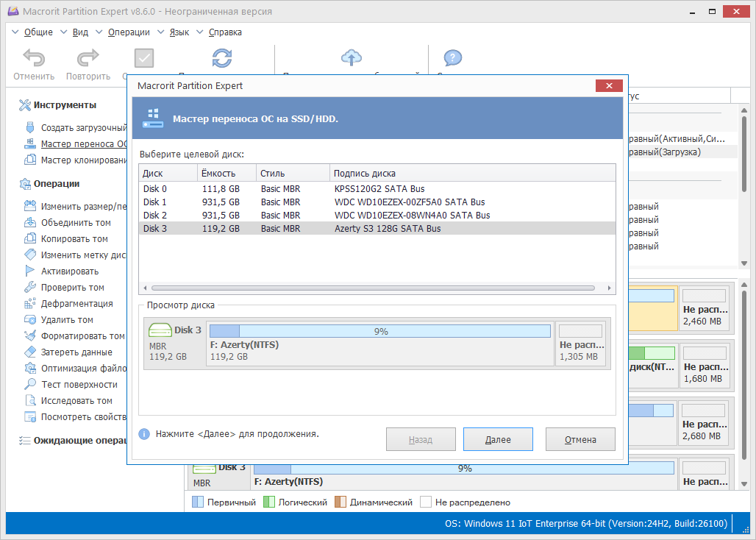
Task: Open the Справка menu
Action: click(x=225, y=32)
